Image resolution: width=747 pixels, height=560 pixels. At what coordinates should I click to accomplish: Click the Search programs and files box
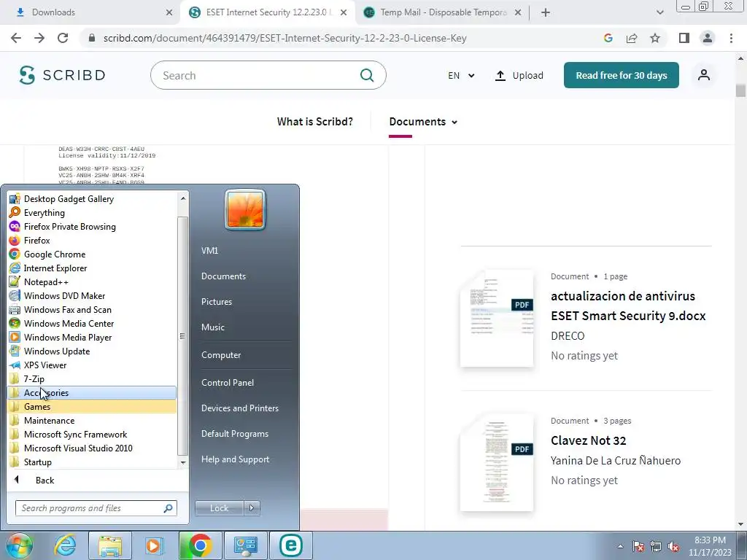coord(96,508)
